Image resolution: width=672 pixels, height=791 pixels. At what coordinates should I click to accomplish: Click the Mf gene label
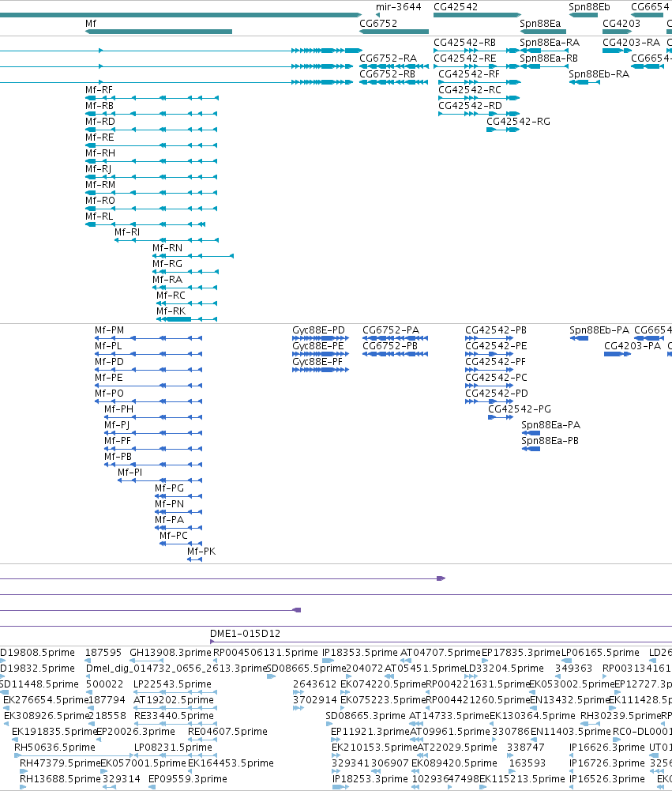pyautogui.click(x=91, y=23)
